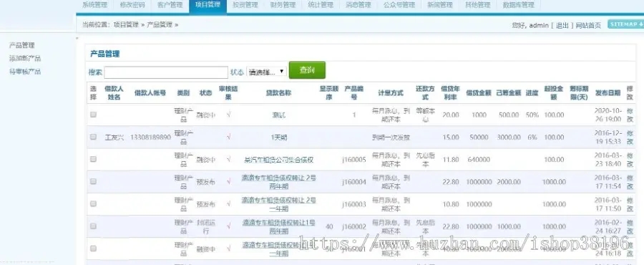
Task: Click 项目管理 in the breadcrumb
Action: click(126, 24)
